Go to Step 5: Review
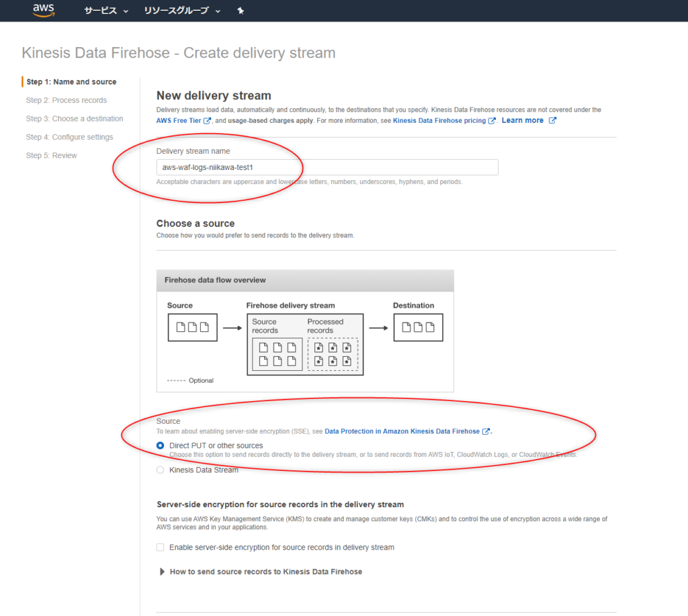This screenshot has width=688, height=616. click(x=51, y=156)
